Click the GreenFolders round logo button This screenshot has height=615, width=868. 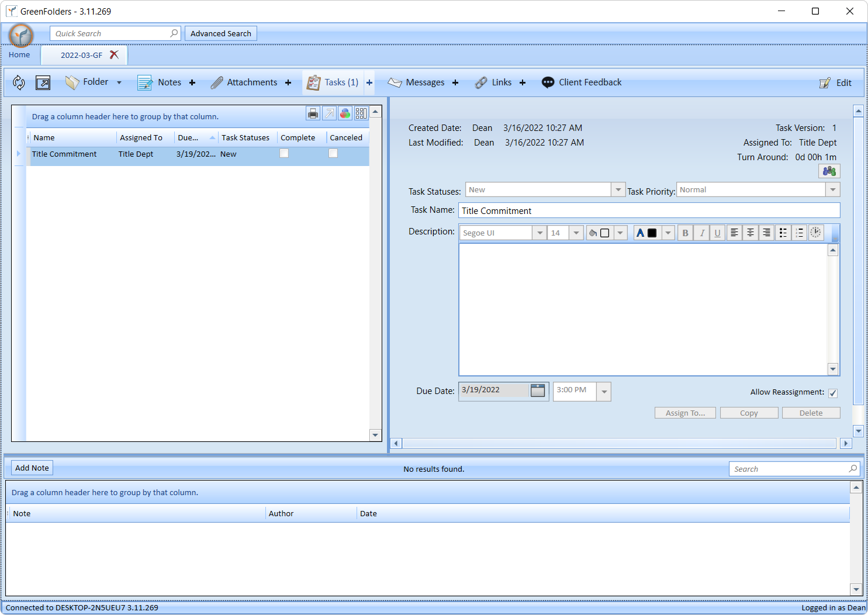tap(21, 36)
